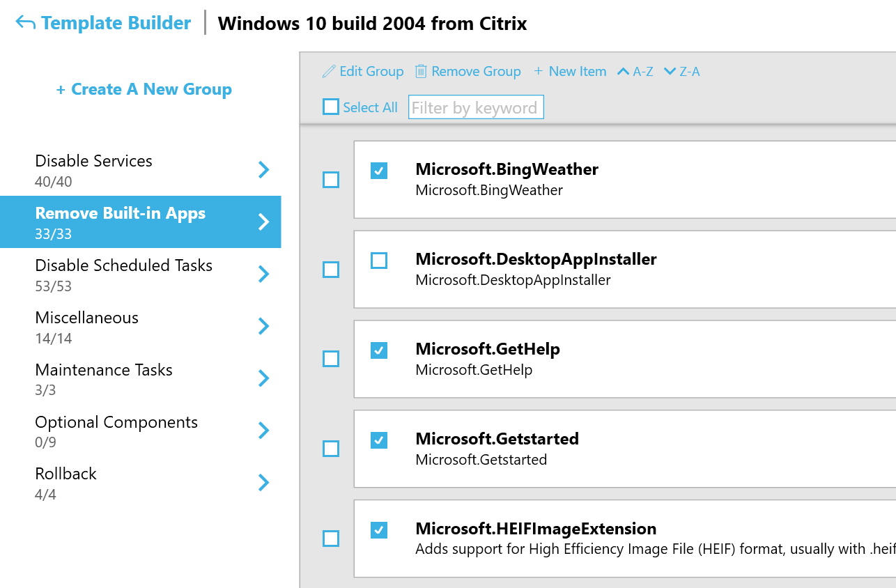Select the Maintenance Tasks group
Screen dimensions: 896x588
click(141, 379)
